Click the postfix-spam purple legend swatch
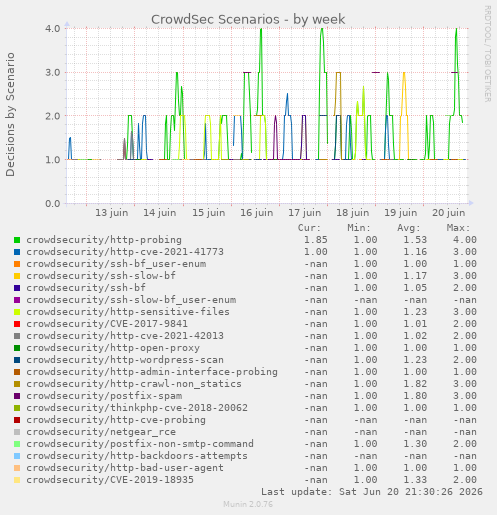The image size is (497, 515). click(x=17, y=396)
